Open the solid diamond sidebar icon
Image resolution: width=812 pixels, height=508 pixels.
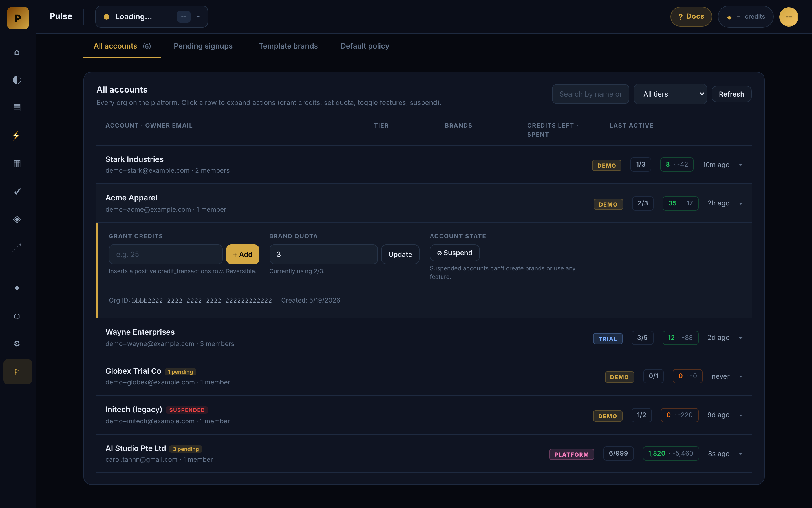click(x=17, y=288)
